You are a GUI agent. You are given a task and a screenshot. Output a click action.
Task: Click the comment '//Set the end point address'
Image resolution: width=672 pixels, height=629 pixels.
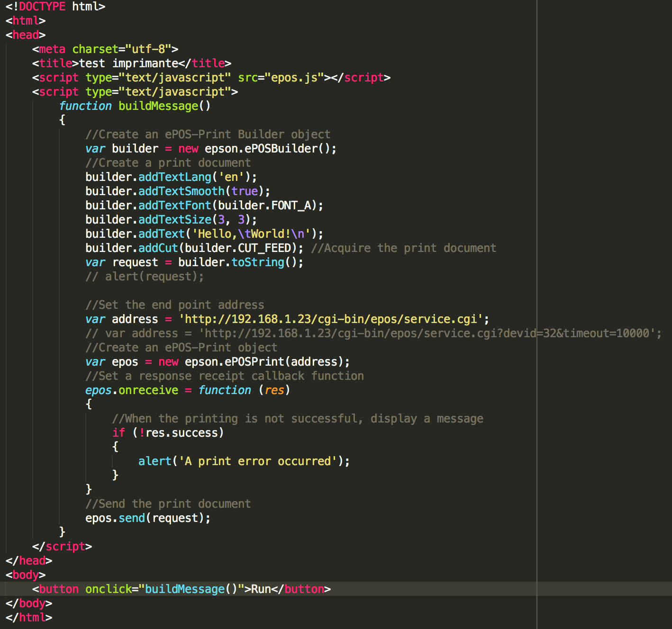coord(175,305)
